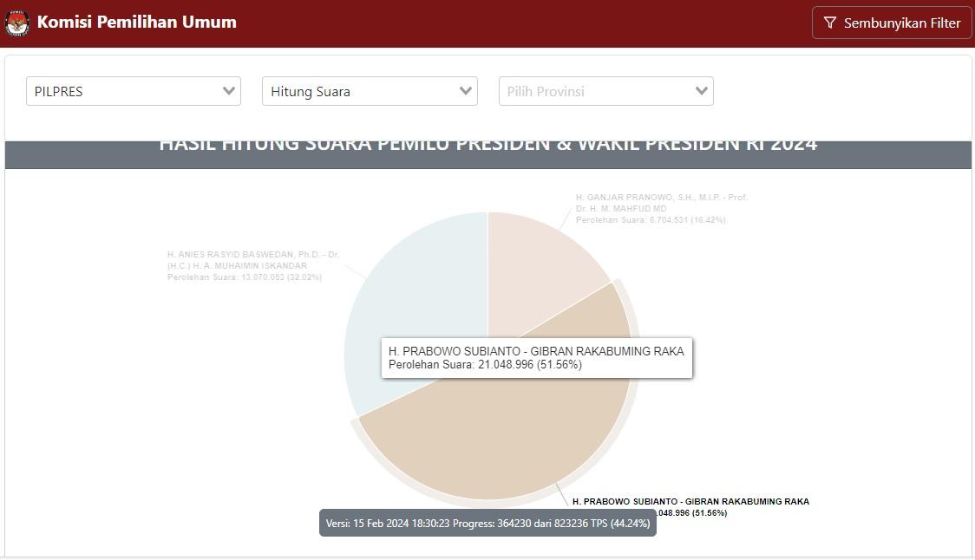This screenshot has width=975, height=560.
Task: Click the Komisi Pemilihan Umum title
Action: pyautogui.click(x=136, y=23)
